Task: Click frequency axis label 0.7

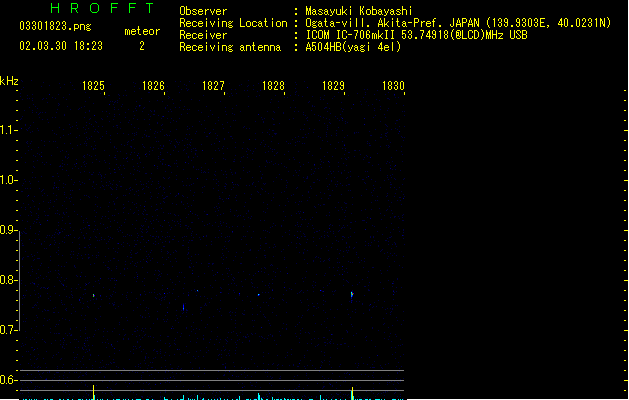Action: click(7, 330)
